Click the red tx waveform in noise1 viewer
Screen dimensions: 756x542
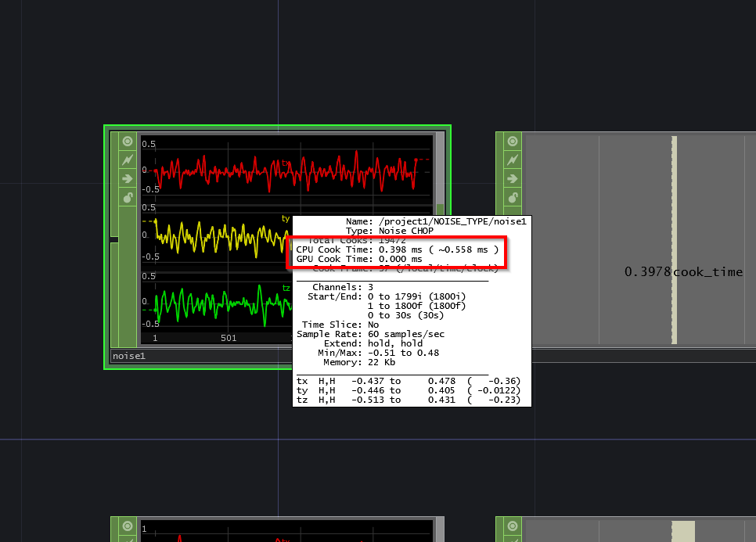coord(284,172)
